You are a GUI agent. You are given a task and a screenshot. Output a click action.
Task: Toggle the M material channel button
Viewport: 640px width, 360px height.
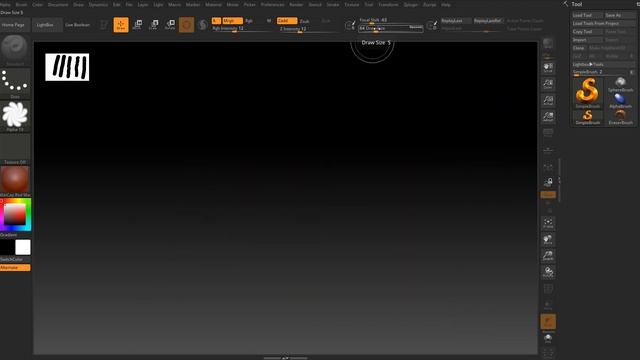point(269,21)
